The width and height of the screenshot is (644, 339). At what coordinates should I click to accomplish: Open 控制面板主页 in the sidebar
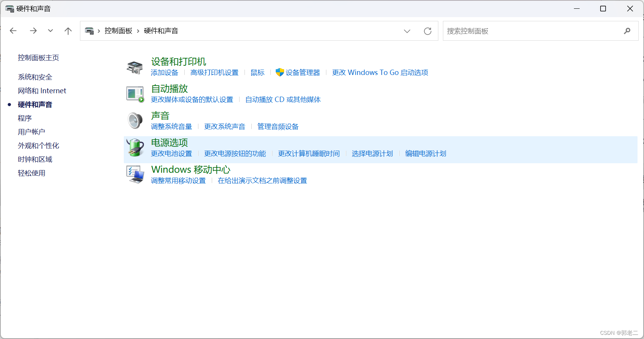(x=38, y=57)
